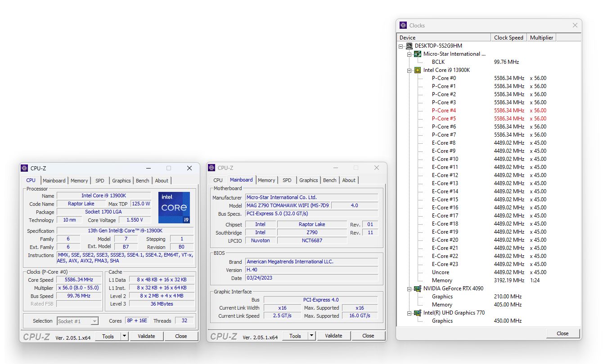Switch to Mainboard tab in CPU window
This screenshot has height=364, width=603.
[54, 181]
